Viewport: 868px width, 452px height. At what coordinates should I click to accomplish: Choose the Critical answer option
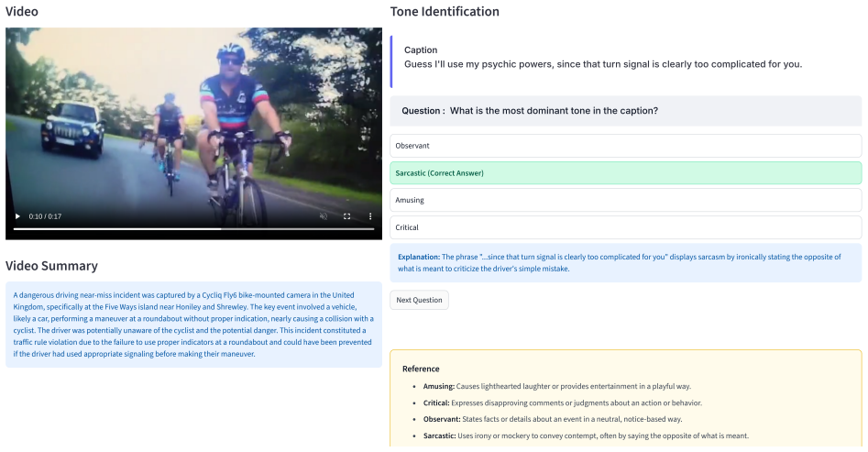pyautogui.click(x=625, y=227)
